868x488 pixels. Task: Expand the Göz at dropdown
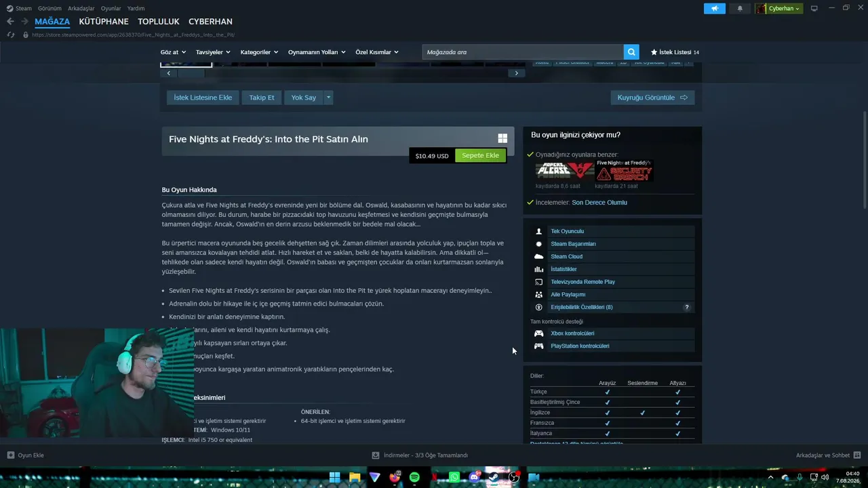[172, 52]
